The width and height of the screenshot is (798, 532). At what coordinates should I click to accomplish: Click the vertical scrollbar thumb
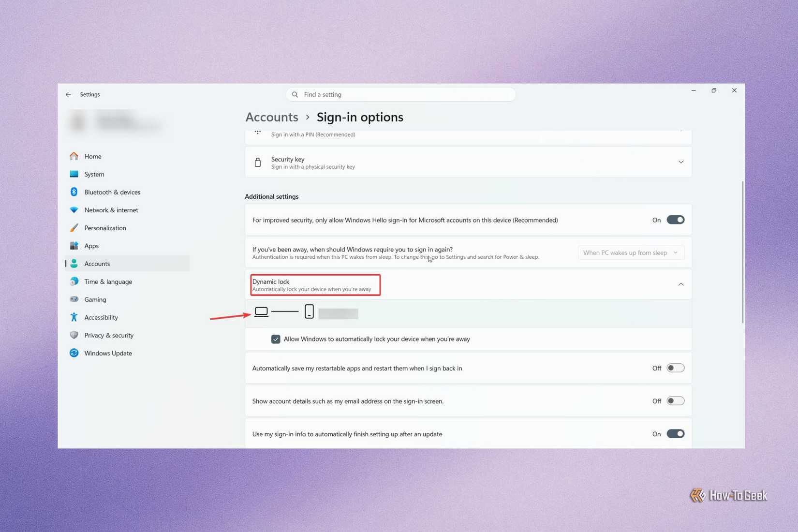coord(743,252)
